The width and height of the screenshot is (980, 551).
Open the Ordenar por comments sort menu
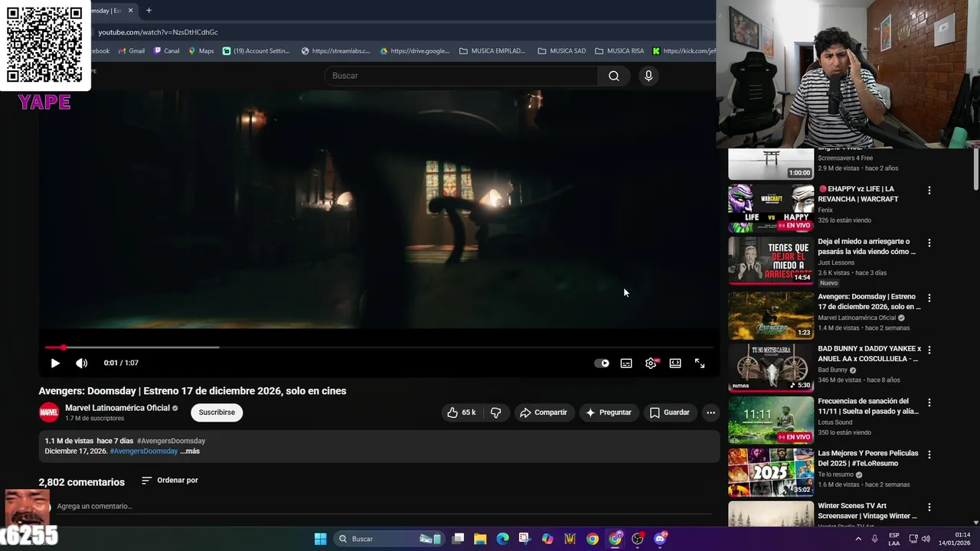coord(170,481)
